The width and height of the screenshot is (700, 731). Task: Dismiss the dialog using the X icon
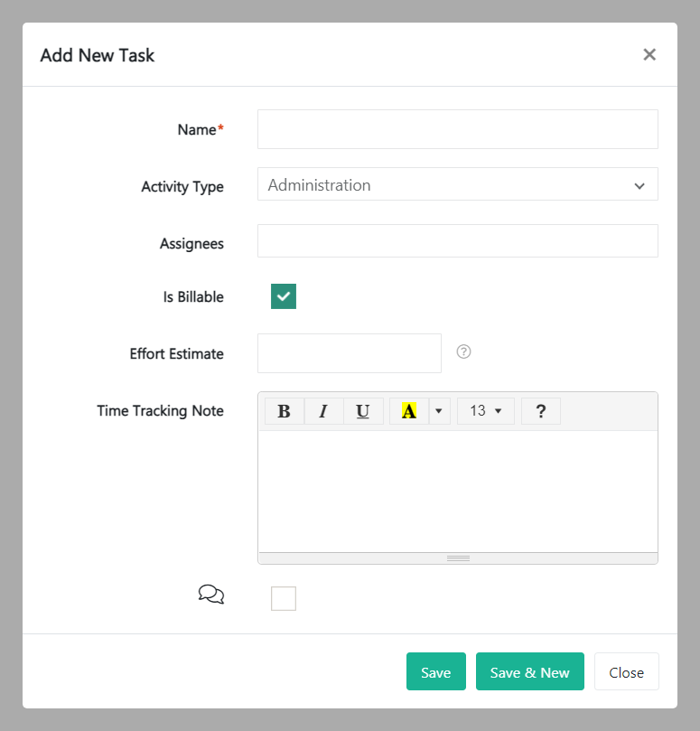coord(649,54)
